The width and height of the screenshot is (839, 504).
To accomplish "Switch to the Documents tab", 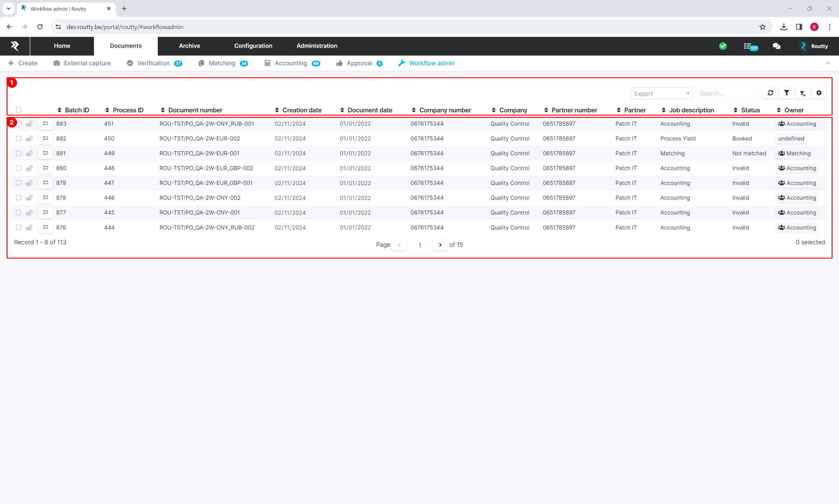I will tap(126, 45).
